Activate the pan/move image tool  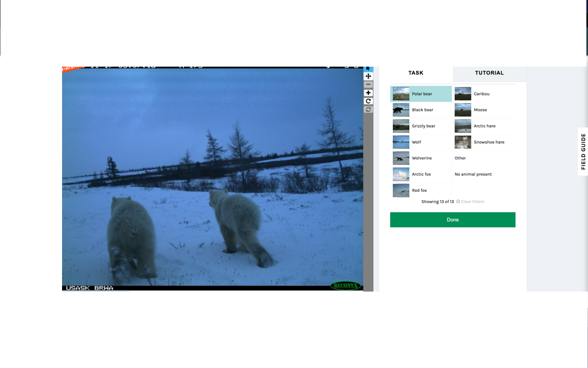click(x=368, y=76)
